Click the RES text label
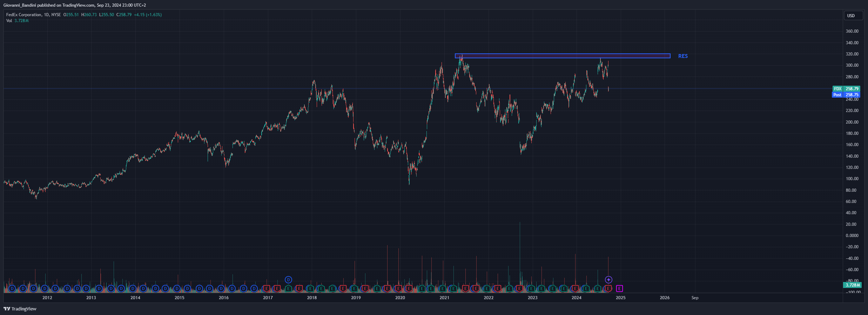Viewport: 868px width, 315px height. point(683,56)
